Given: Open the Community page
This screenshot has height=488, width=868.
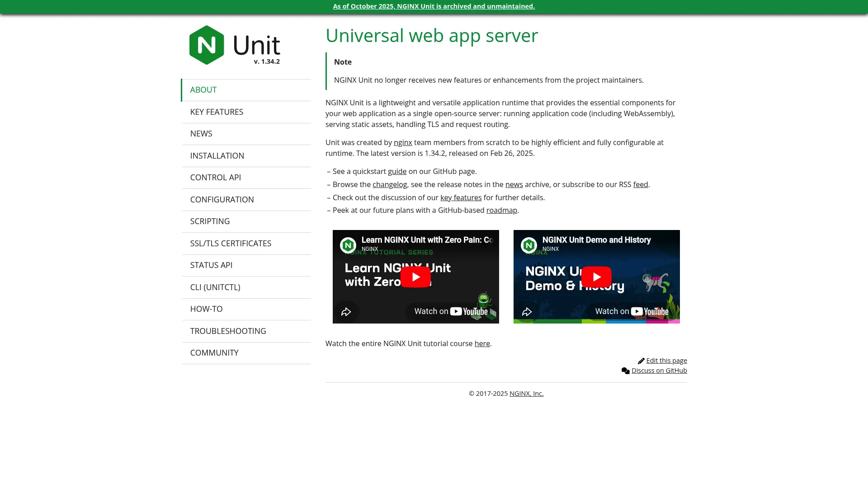Looking at the screenshot, I should (246, 353).
